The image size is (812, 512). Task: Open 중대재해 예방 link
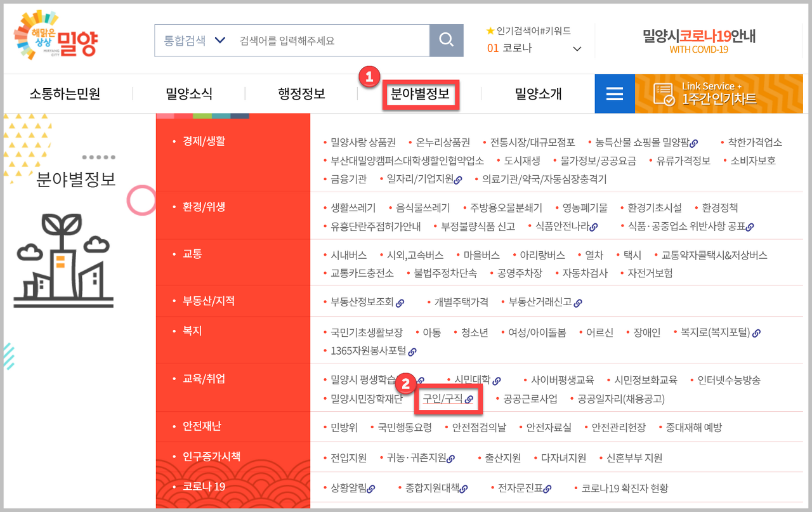pyautogui.click(x=694, y=428)
